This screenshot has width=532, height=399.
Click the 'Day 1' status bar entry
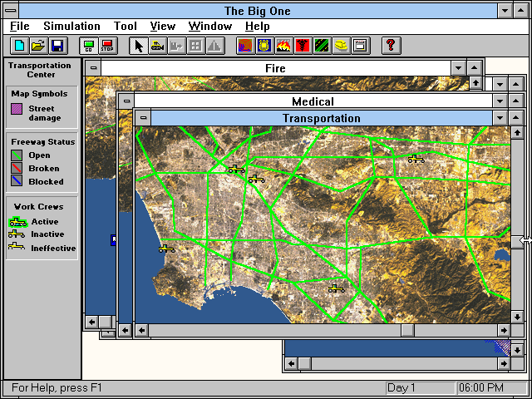click(x=420, y=388)
